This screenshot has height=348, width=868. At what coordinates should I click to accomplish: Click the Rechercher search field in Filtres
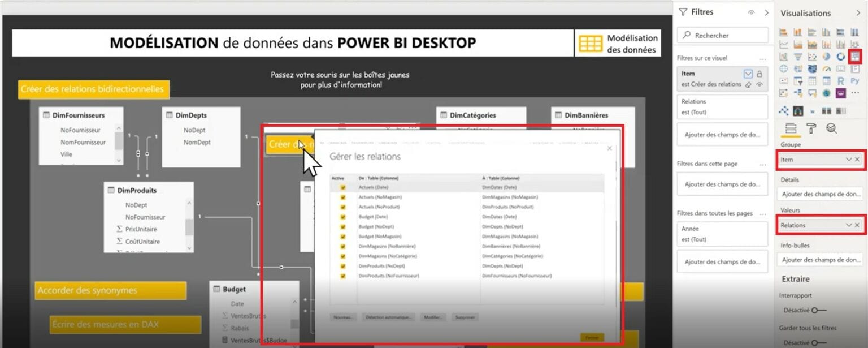[x=722, y=35]
